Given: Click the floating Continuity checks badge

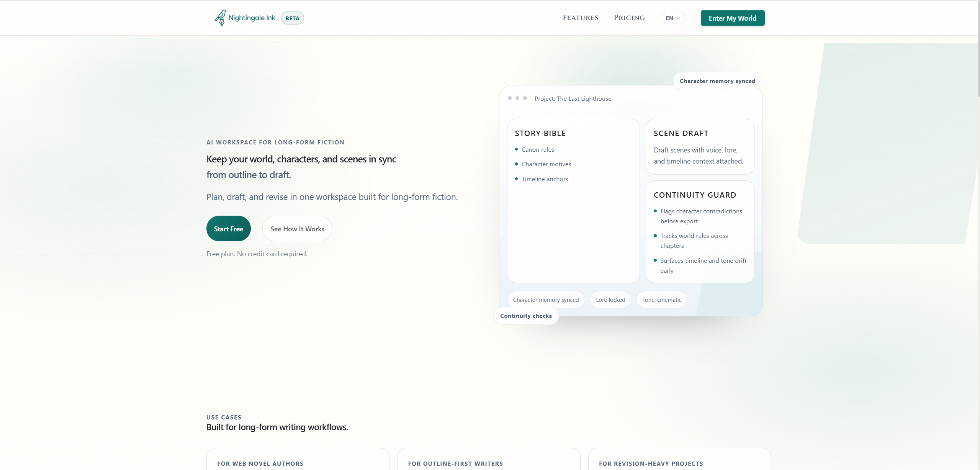Looking at the screenshot, I should pyautogui.click(x=525, y=316).
